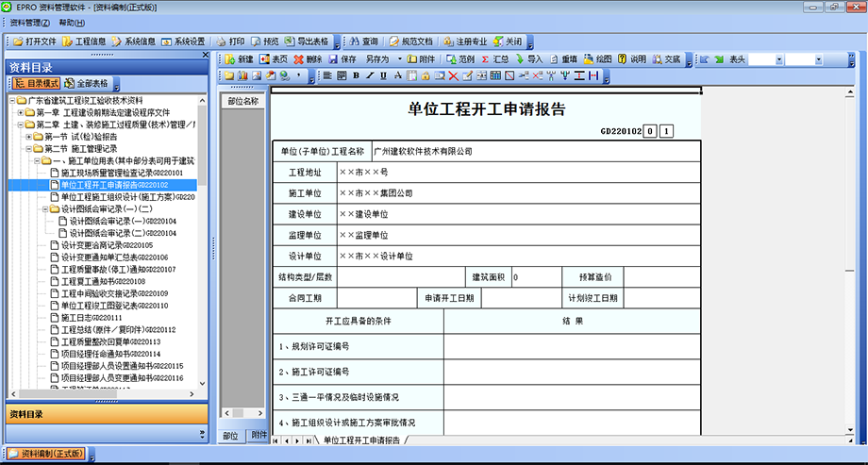
Task: Collapse the 设计图纸会审记录(一)(二) folder node
Action: coord(44,209)
